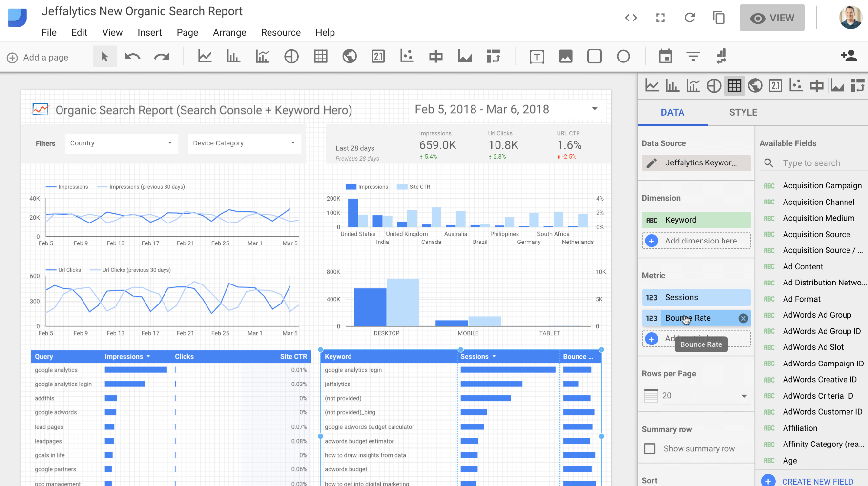Add a filter control to the report
The image size is (868, 486).
click(x=693, y=56)
